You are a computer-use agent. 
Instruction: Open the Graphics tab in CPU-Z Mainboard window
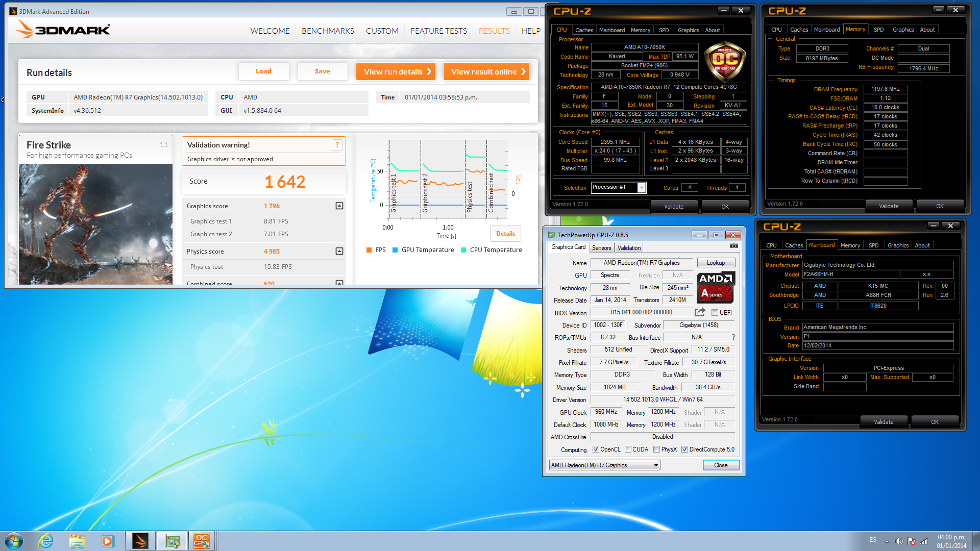point(898,245)
